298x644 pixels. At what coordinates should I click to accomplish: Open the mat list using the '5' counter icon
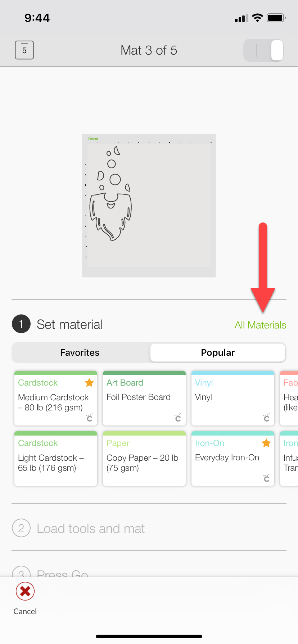(24, 50)
